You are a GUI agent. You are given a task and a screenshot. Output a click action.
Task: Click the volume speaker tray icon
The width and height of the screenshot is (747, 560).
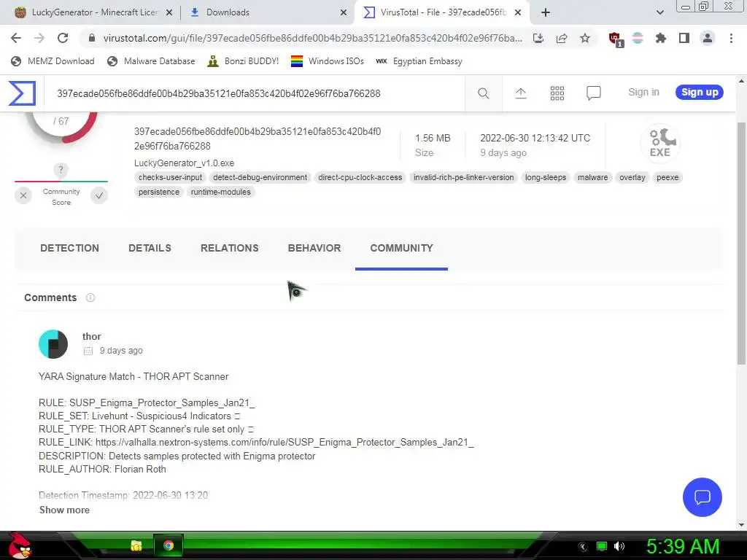619,546
